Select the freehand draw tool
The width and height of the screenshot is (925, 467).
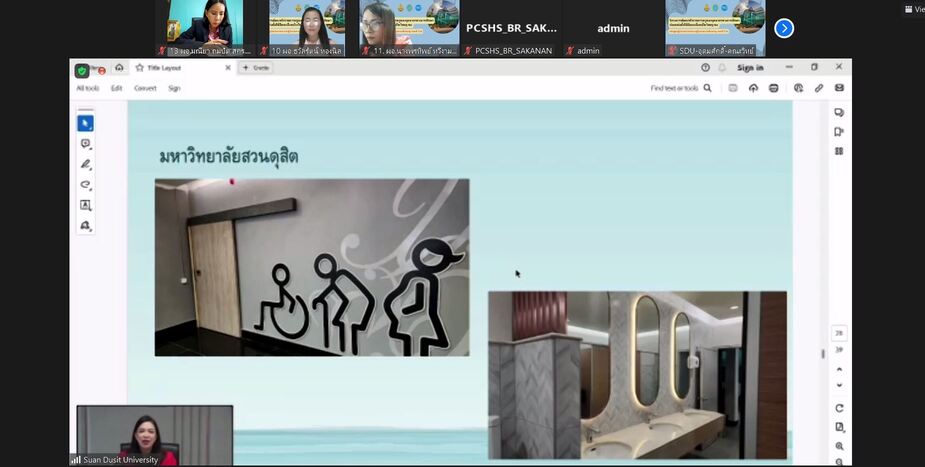click(86, 185)
